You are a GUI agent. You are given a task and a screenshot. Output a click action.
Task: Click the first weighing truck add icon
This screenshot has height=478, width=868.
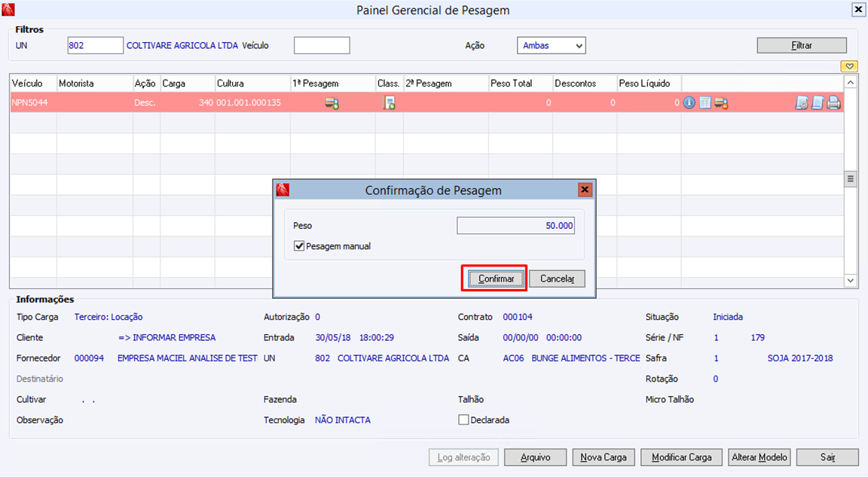(332, 103)
